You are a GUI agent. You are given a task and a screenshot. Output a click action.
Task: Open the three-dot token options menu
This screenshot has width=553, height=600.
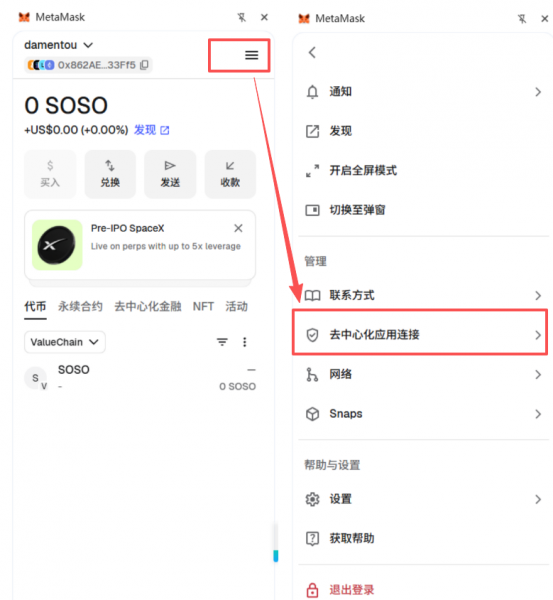[x=245, y=342]
